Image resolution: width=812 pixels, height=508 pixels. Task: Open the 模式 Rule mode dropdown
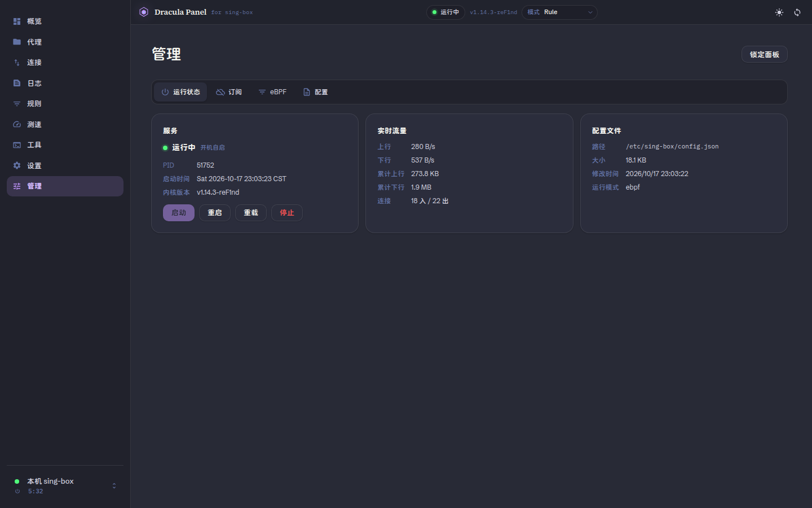(x=559, y=12)
